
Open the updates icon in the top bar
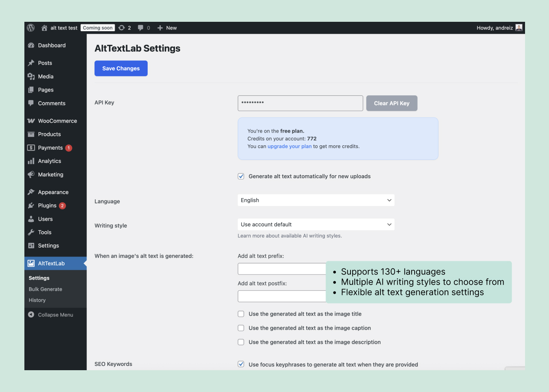tap(122, 27)
